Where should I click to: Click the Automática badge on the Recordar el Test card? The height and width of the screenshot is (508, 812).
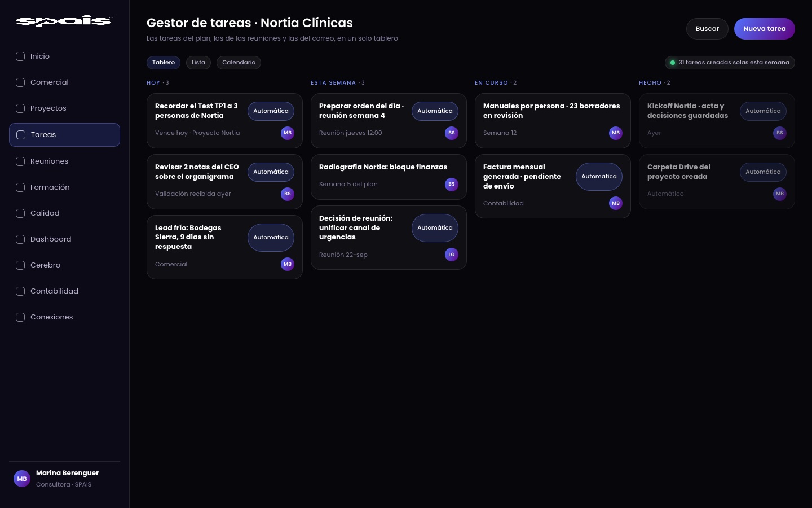click(x=271, y=111)
